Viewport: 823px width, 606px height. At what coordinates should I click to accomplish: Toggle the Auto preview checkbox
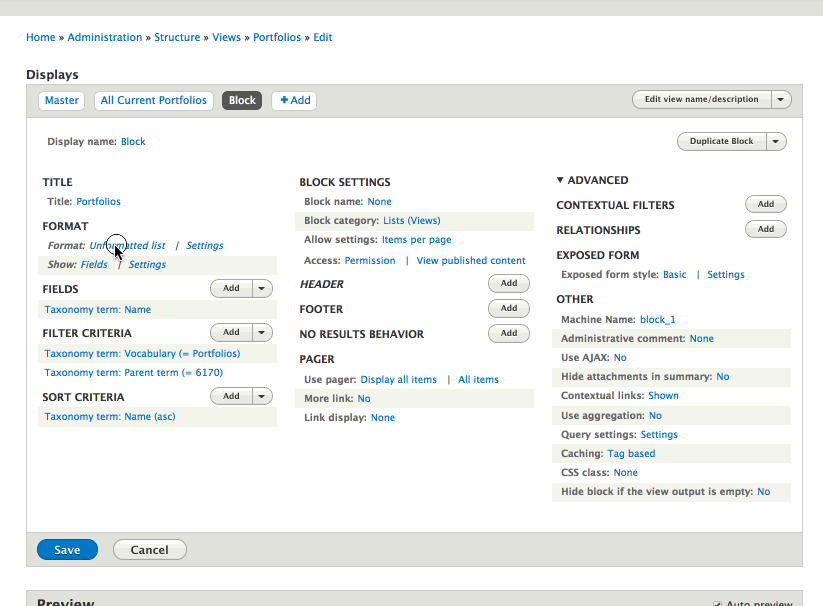(717, 603)
